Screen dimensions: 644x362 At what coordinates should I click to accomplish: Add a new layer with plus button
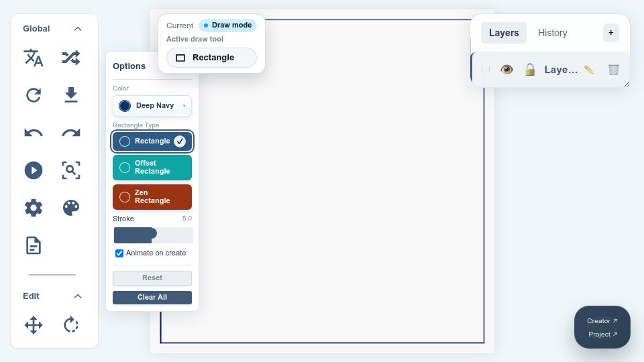610,33
